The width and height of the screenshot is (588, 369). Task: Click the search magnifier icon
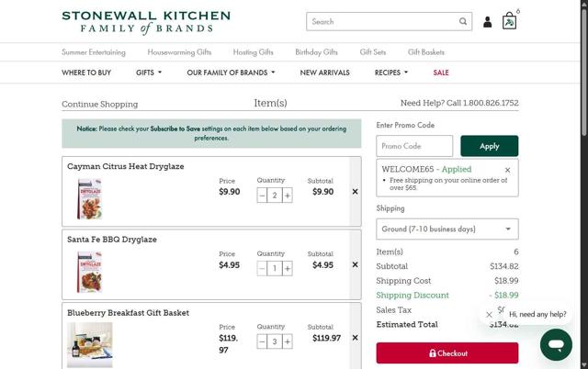tap(463, 21)
